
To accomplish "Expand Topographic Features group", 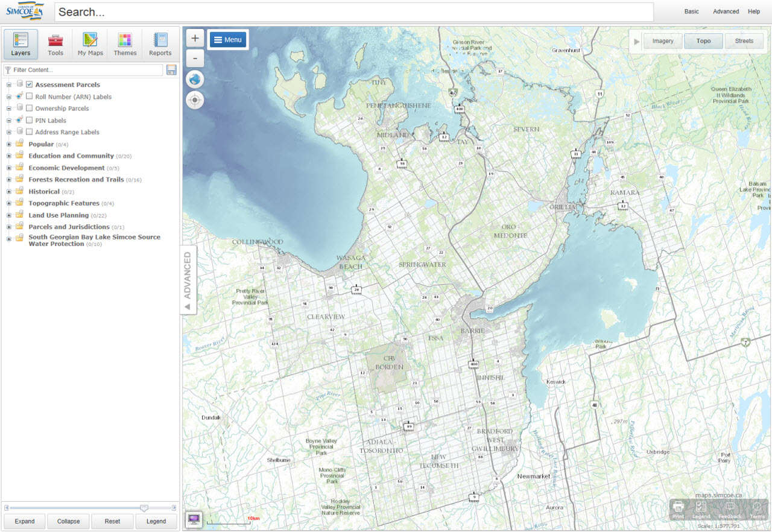I will click(9, 203).
